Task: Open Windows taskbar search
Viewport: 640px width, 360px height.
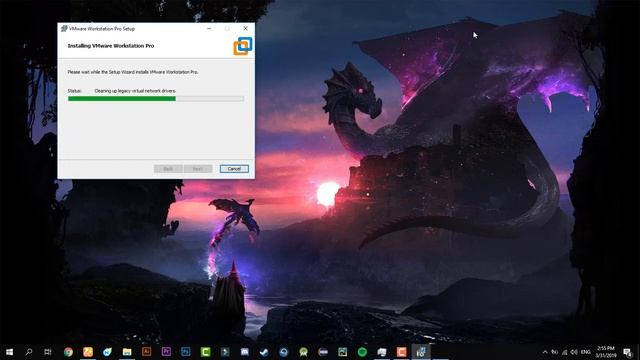Action: [29, 352]
